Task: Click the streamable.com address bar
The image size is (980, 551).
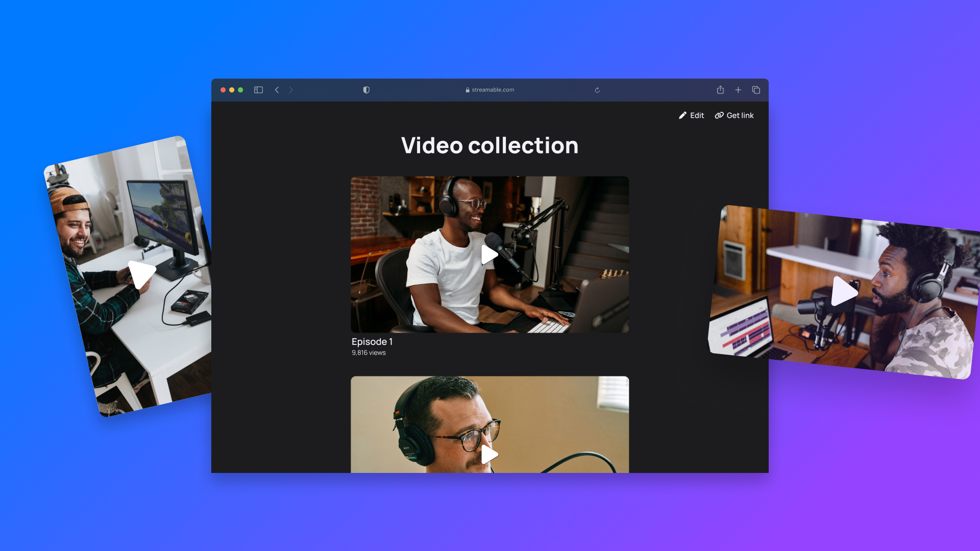Action: [490, 90]
